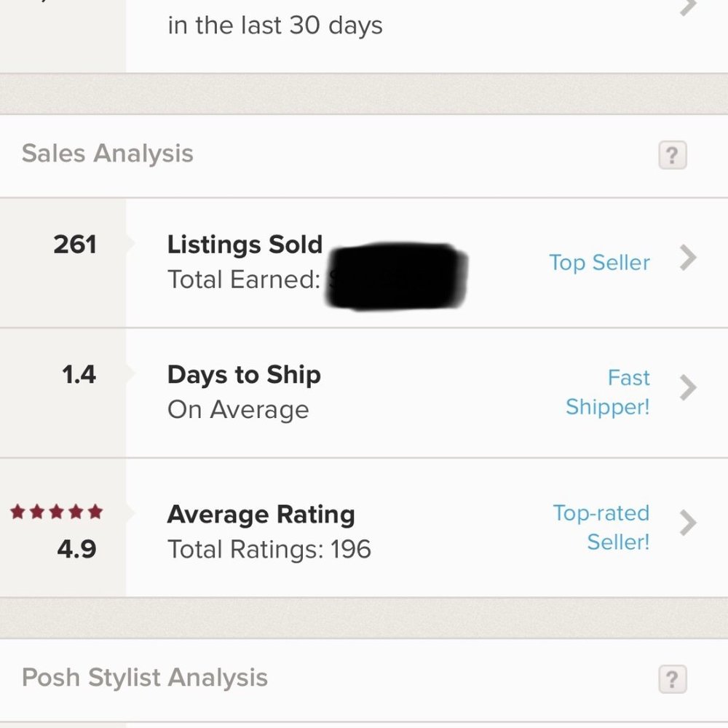
Task: Open the Days to Ship chevron arrow
Action: (x=688, y=388)
